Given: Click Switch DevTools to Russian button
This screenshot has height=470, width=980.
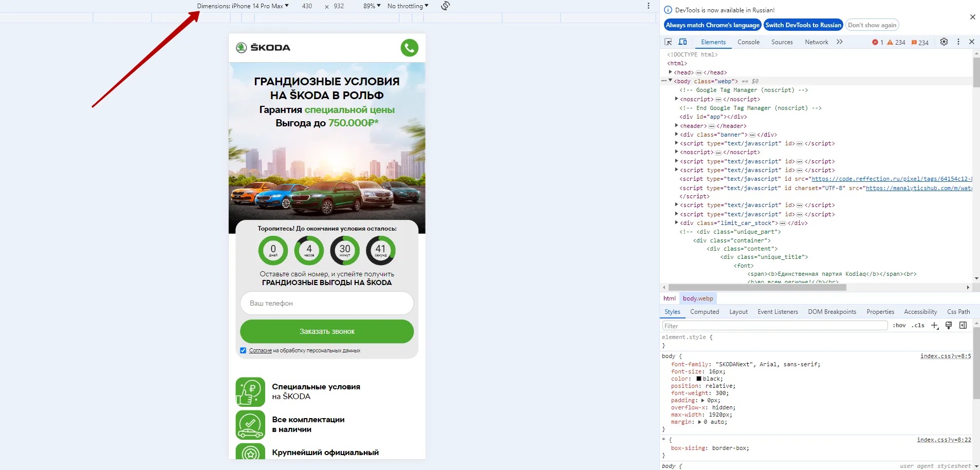Looking at the screenshot, I should [x=803, y=25].
